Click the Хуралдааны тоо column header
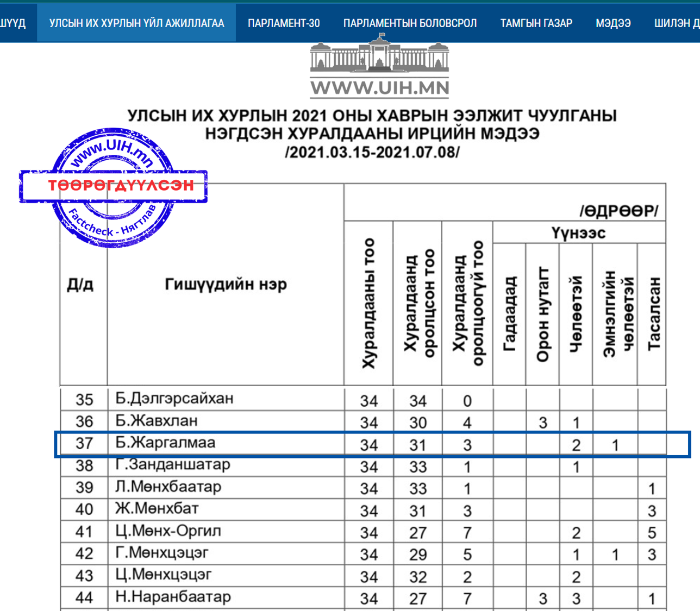The height and width of the screenshot is (611, 700). pyautogui.click(x=369, y=304)
